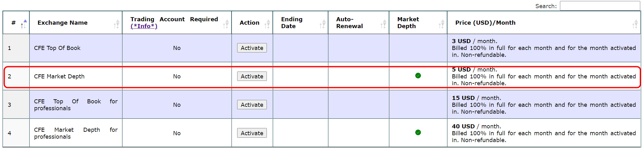Image resolution: width=644 pixels, height=153 pixels.
Task: Activate CFE Top Of Book subscription
Action: click(x=252, y=48)
